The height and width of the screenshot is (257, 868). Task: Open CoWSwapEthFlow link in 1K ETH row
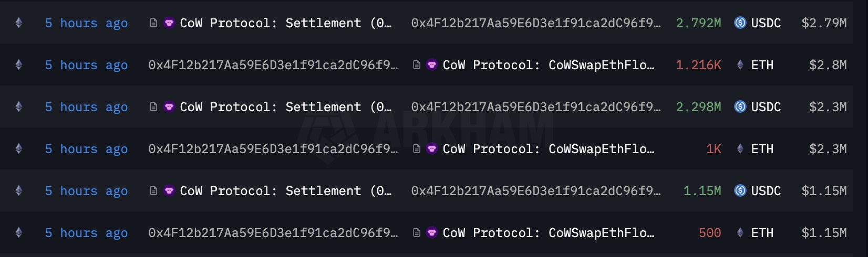coord(549,149)
